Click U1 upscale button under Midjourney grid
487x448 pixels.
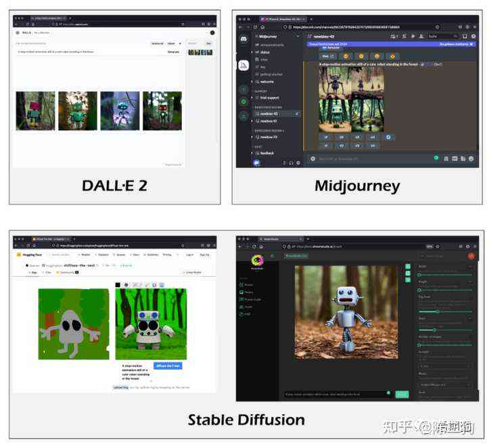326,136
